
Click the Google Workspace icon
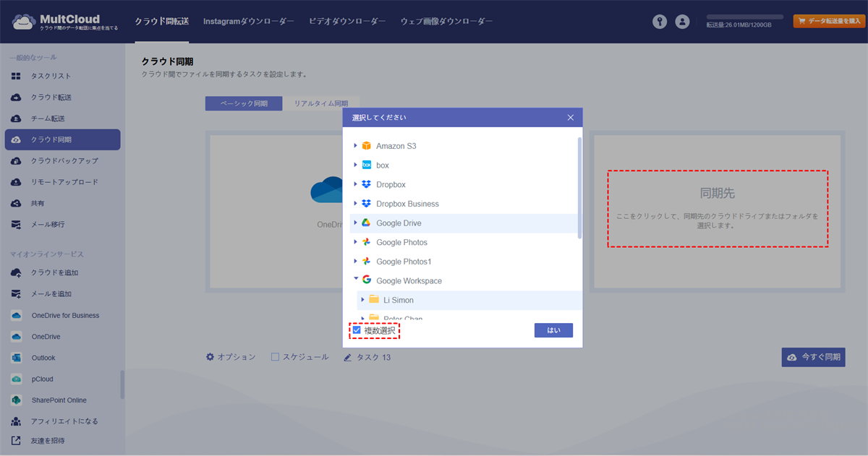coord(367,280)
